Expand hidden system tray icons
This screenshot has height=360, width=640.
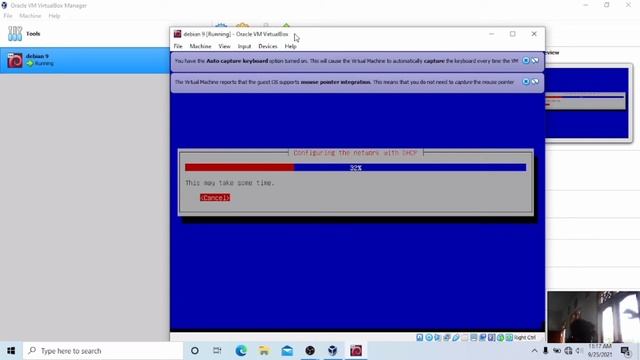(534, 351)
